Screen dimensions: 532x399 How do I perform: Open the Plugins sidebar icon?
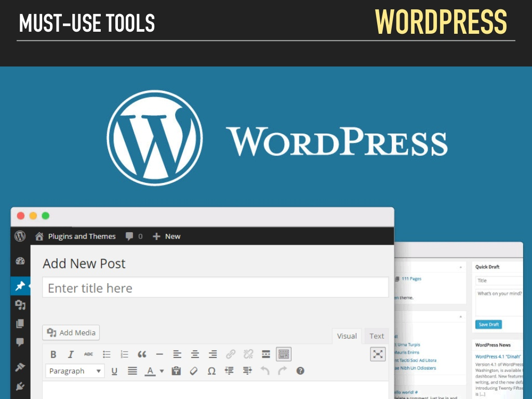[x=20, y=386]
